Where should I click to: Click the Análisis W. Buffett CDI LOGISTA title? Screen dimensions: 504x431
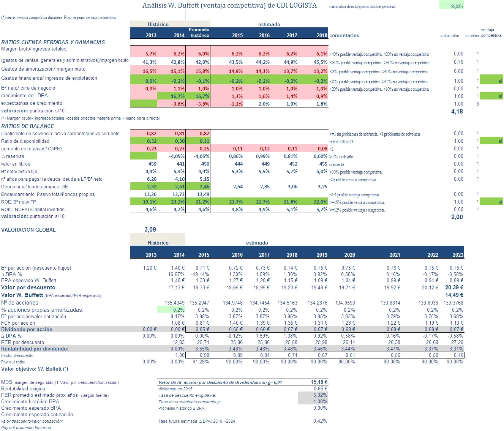point(229,5)
